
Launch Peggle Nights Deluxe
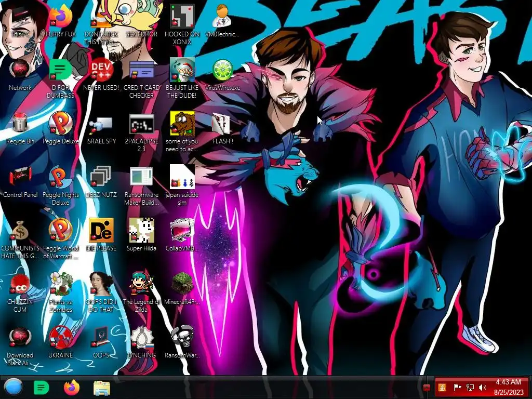[x=60, y=186]
